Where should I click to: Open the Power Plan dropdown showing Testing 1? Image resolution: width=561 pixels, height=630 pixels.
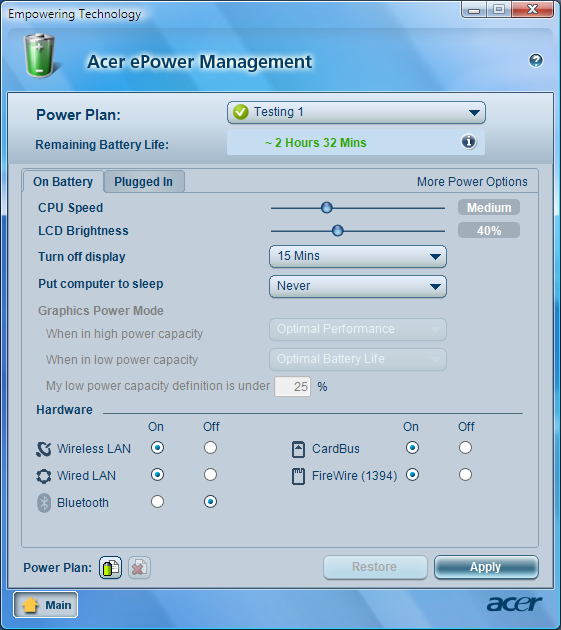[356, 112]
